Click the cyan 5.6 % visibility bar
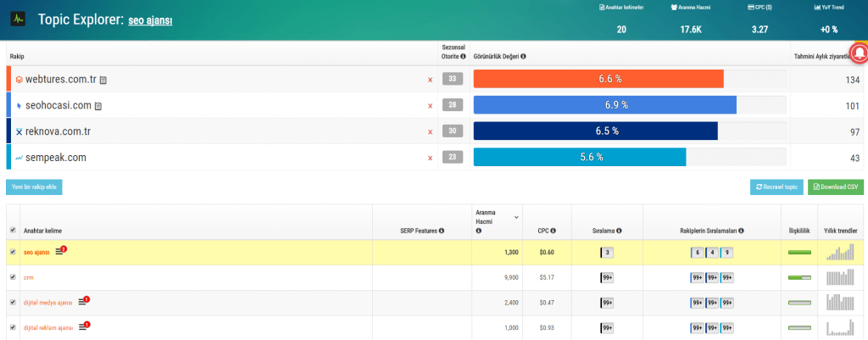Viewport: 868px width, 340px height. coord(580,157)
